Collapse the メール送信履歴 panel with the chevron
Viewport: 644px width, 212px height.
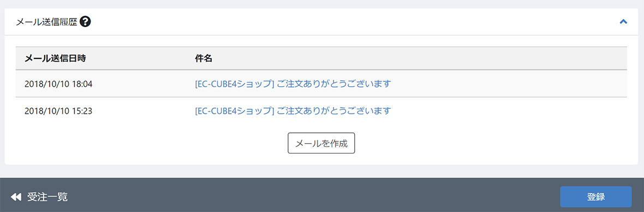(x=623, y=22)
